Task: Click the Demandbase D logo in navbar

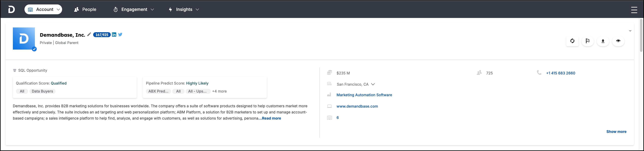Action: (x=11, y=10)
